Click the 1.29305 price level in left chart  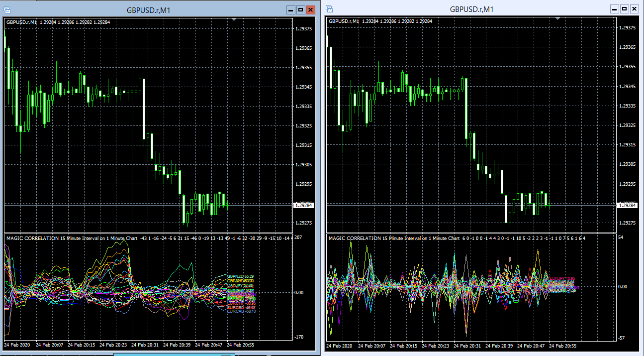coord(304,165)
